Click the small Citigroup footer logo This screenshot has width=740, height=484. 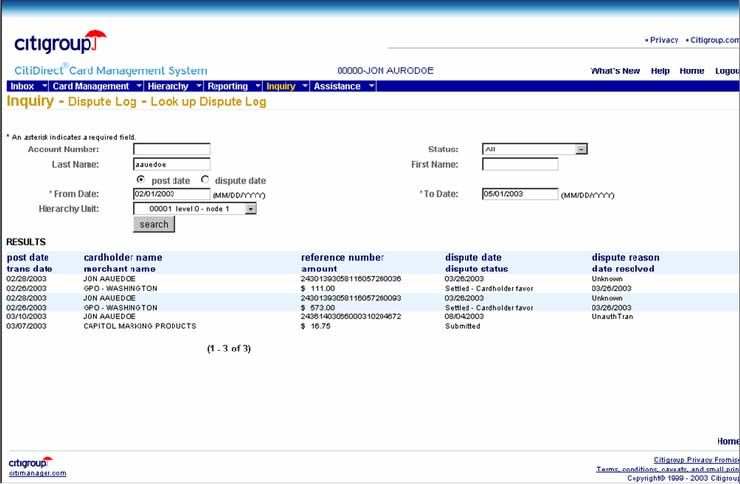click(31, 462)
